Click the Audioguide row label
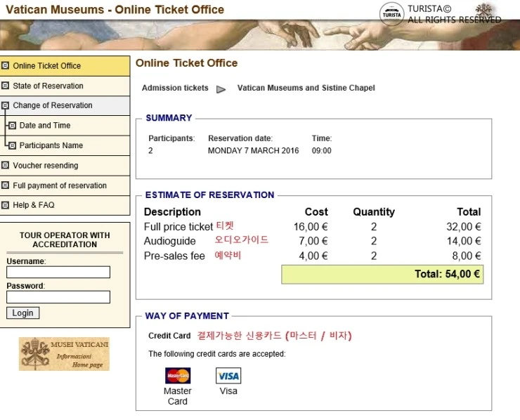This screenshot has height=420, width=520. click(170, 241)
